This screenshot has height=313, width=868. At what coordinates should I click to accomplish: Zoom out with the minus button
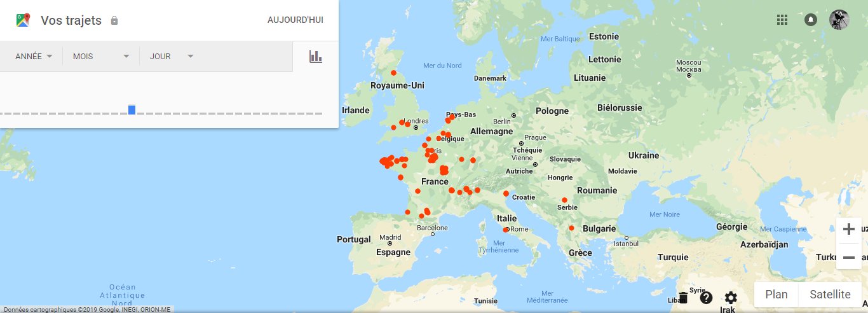point(849,257)
